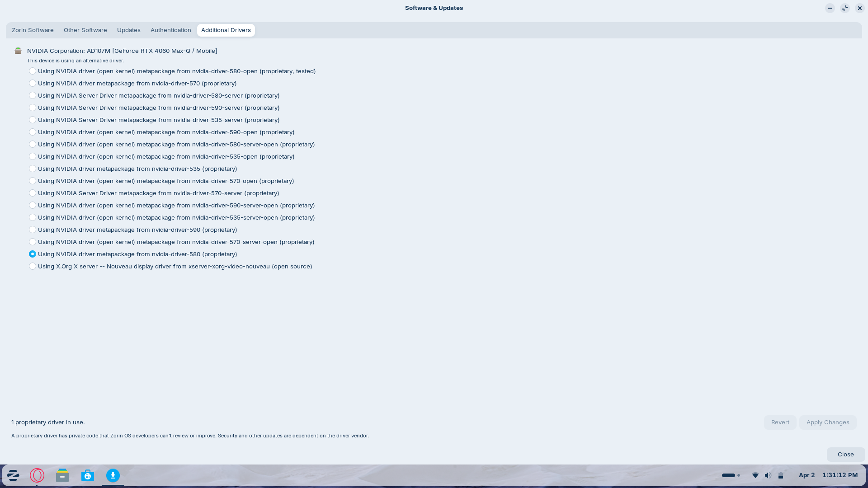Click the NVIDIA device card icon
868x488 pixels.
coord(18,51)
